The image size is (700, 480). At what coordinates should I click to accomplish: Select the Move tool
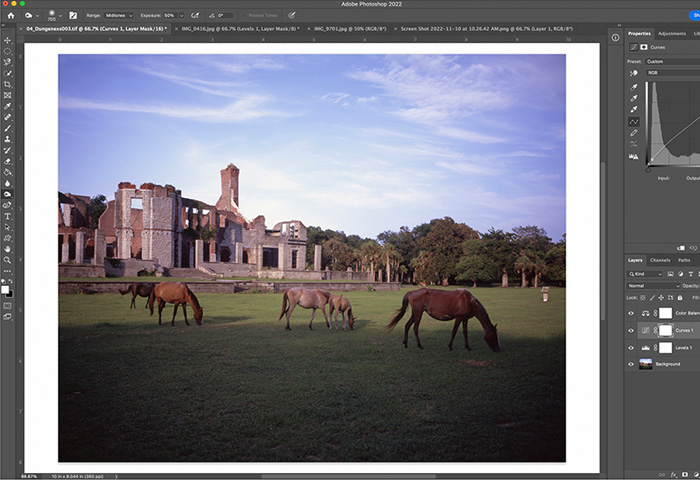click(8, 40)
